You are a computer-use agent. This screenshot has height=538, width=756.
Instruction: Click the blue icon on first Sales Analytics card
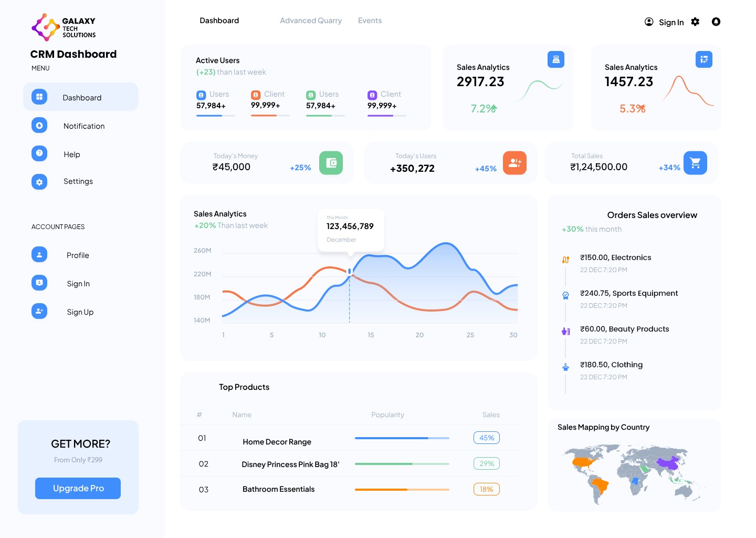555,59
